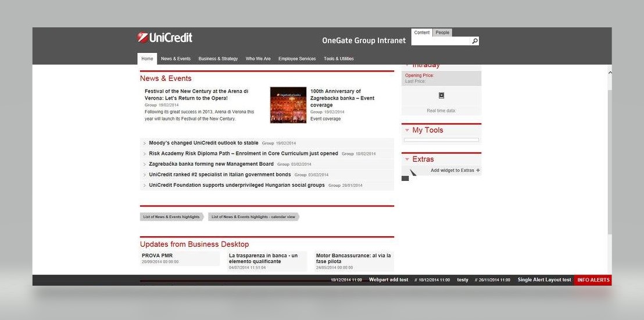This screenshot has width=644, height=320.
Task: Click the plus icon beside Add widget to Extras
Action: (478, 170)
